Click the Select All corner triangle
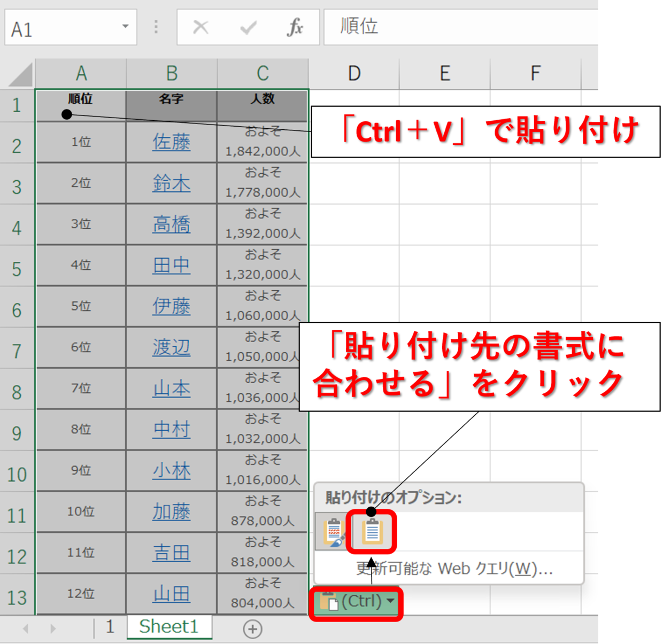This screenshot has height=644, width=663. (x=20, y=75)
